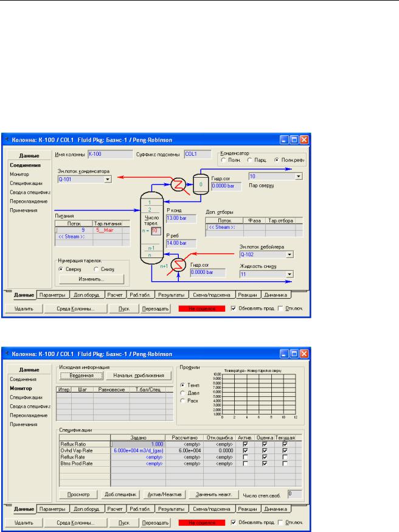Screen dimensions: 399x532
Task: Open Раб.табл. tab in the lower window
Action: (x=140, y=509)
